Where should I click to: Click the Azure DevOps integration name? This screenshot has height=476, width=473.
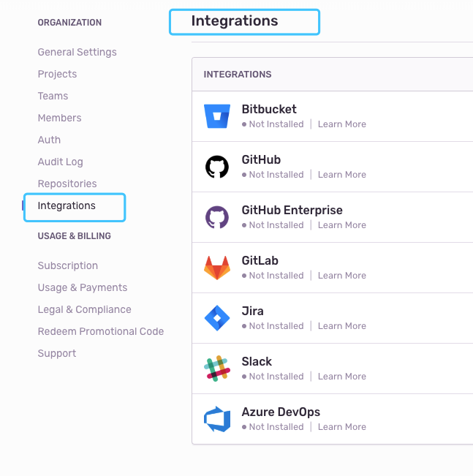coord(281,412)
